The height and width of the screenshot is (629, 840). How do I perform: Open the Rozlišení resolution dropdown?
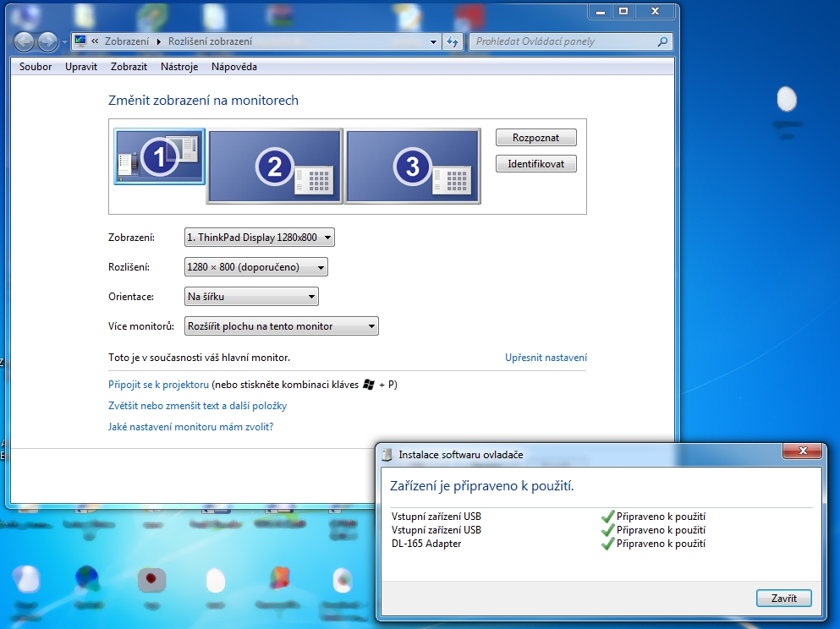256,267
